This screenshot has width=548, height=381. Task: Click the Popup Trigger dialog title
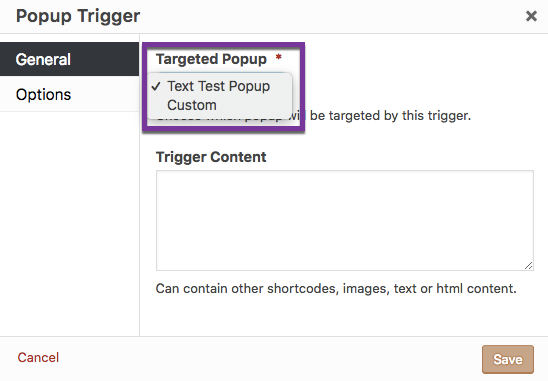coord(78,16)
